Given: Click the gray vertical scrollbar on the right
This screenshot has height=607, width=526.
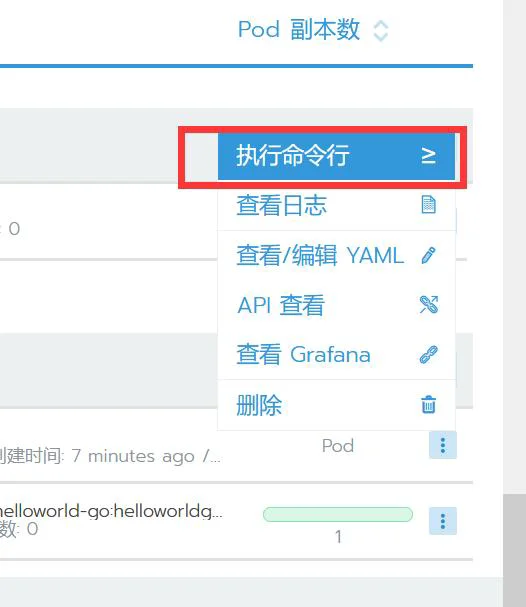Looking at the screenshot, I should pos(514,550).
